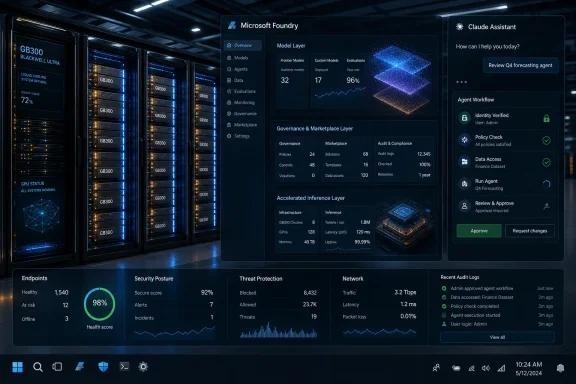Click the 96% evaluations value

point(353,80)
